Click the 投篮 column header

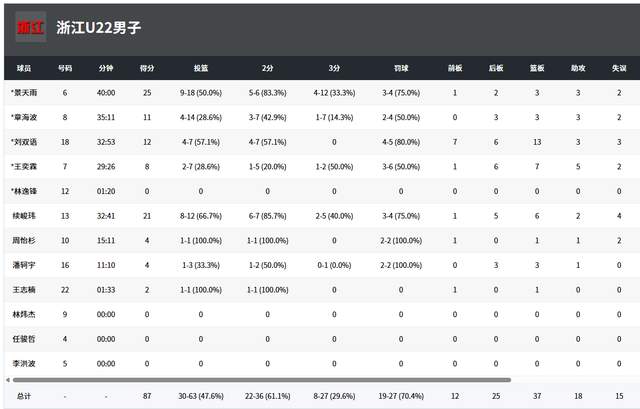point(200,68)
